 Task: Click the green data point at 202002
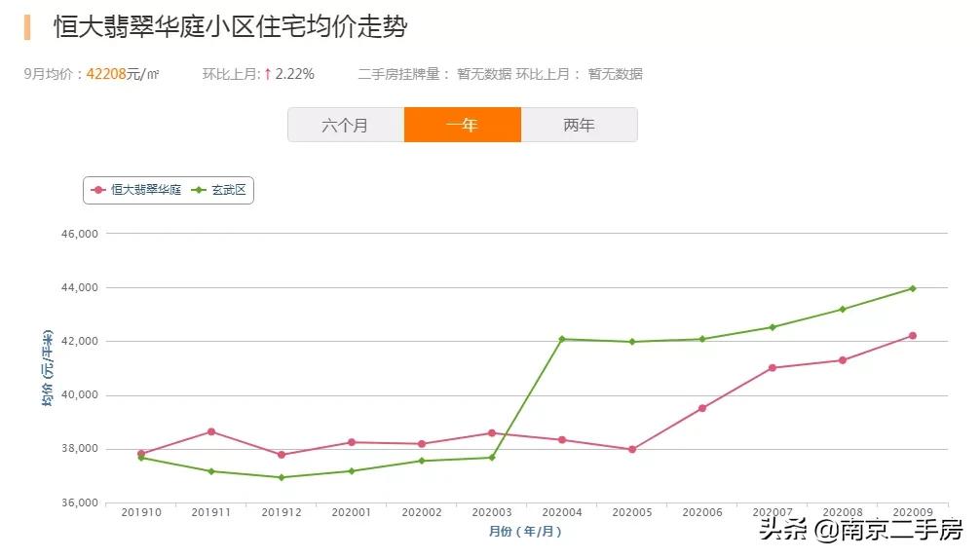tap(421, 462)
